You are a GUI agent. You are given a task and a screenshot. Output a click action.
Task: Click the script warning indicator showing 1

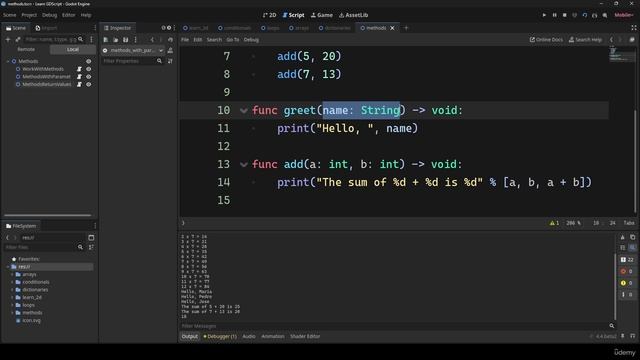554,223
